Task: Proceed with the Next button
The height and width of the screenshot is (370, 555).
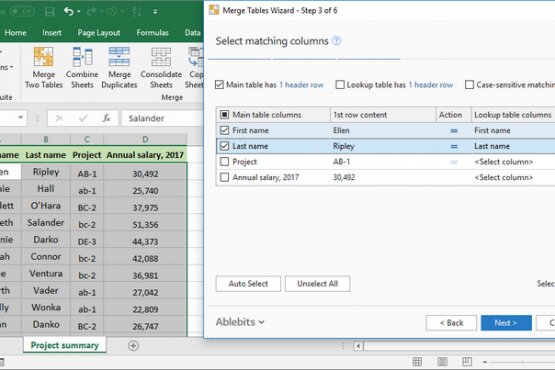Action: point(506,323)
